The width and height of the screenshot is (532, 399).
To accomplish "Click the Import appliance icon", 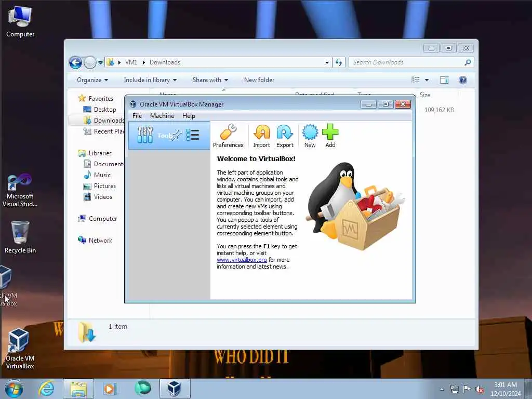I will coord(262,136).
